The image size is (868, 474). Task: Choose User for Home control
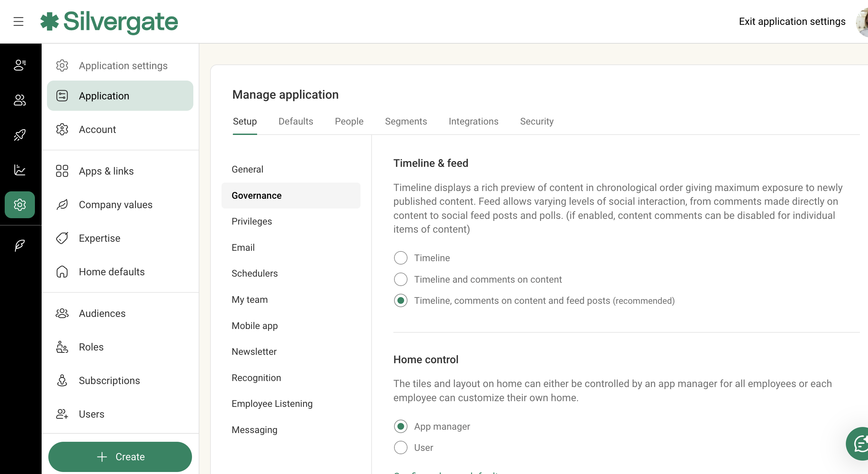click(400, 447)
